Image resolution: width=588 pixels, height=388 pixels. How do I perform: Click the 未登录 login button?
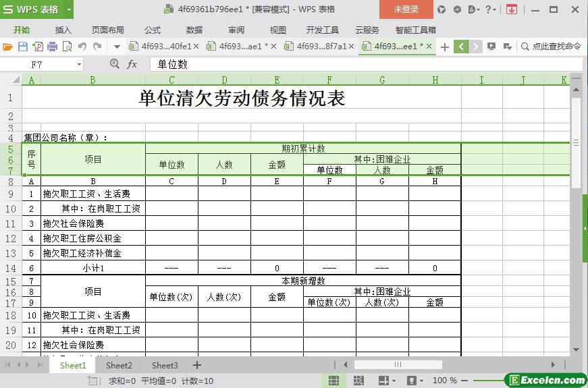click(406, 9)
